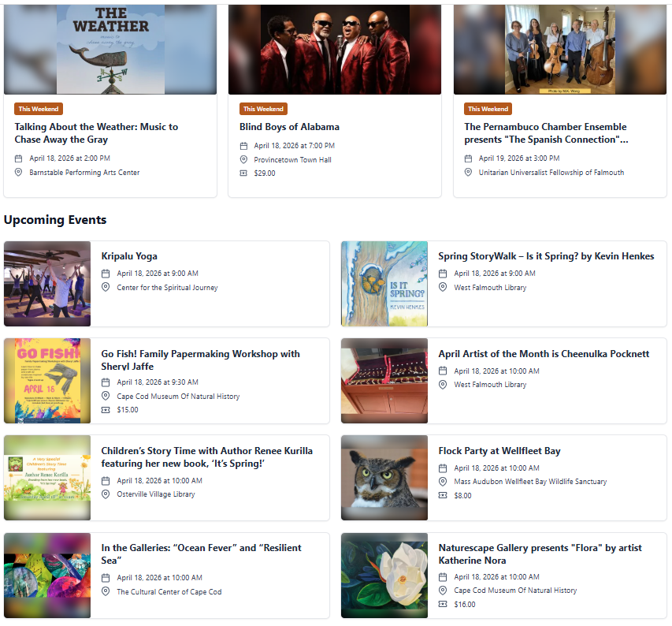The image size is (672, 626).
Task: Click ticket icon beside $15.00 Go Fish price
Action: point(106,410)
